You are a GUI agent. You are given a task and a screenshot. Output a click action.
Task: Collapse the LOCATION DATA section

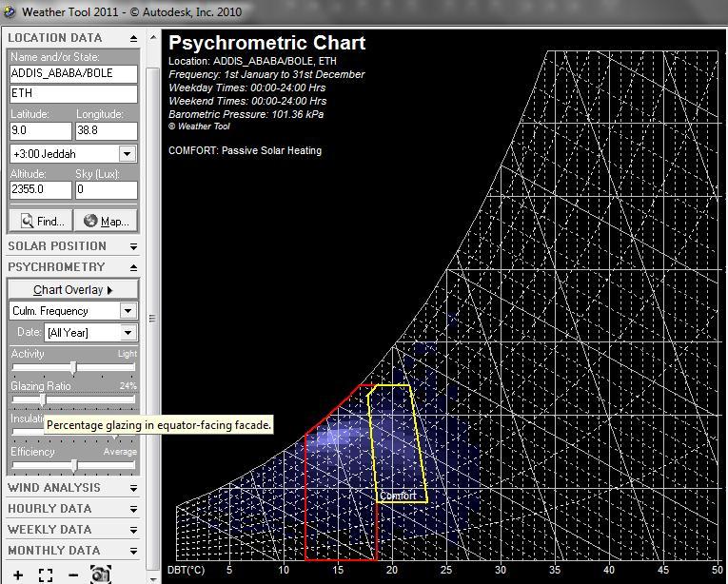point(134,39)
